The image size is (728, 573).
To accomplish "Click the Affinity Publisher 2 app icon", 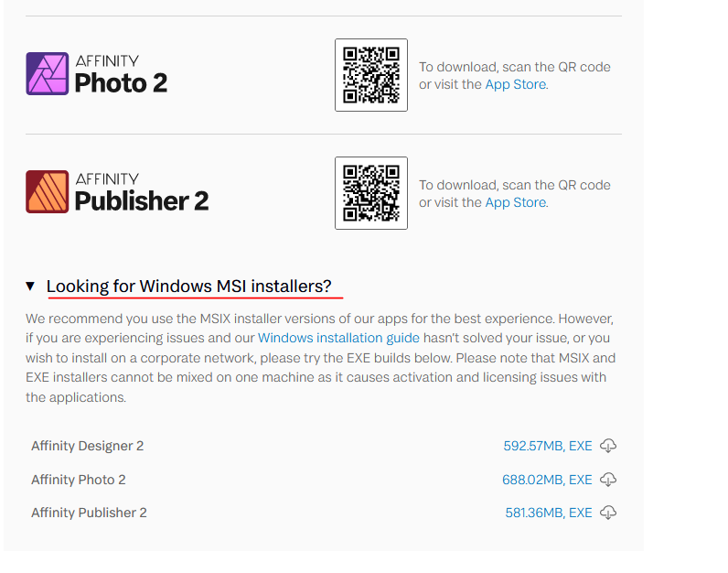I will [x=47, y=191].
